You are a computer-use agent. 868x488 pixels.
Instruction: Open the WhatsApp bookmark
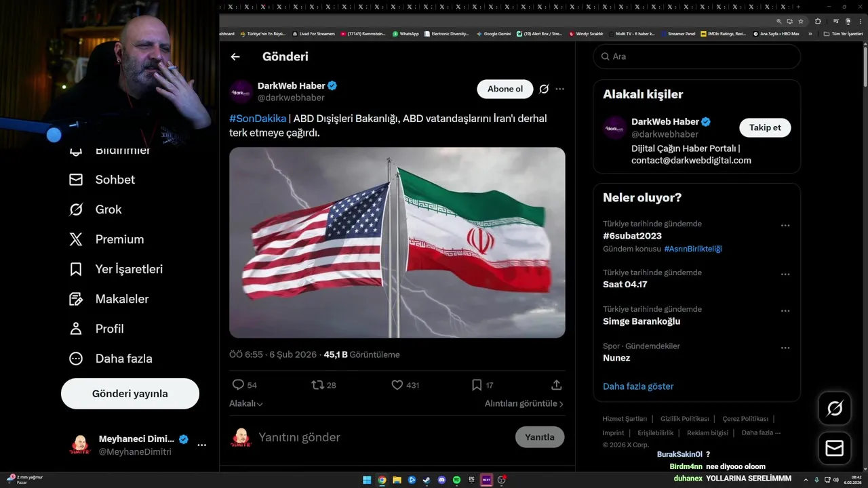point(406,33)
